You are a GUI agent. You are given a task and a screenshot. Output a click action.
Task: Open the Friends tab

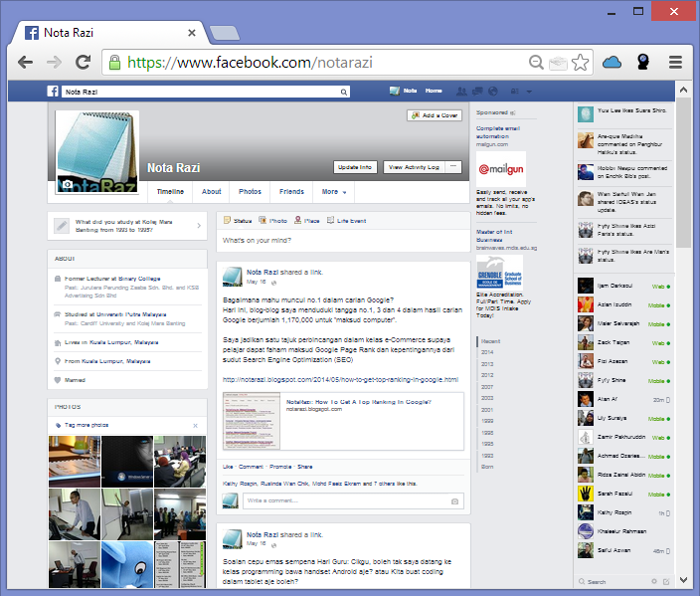pos(291,192)
